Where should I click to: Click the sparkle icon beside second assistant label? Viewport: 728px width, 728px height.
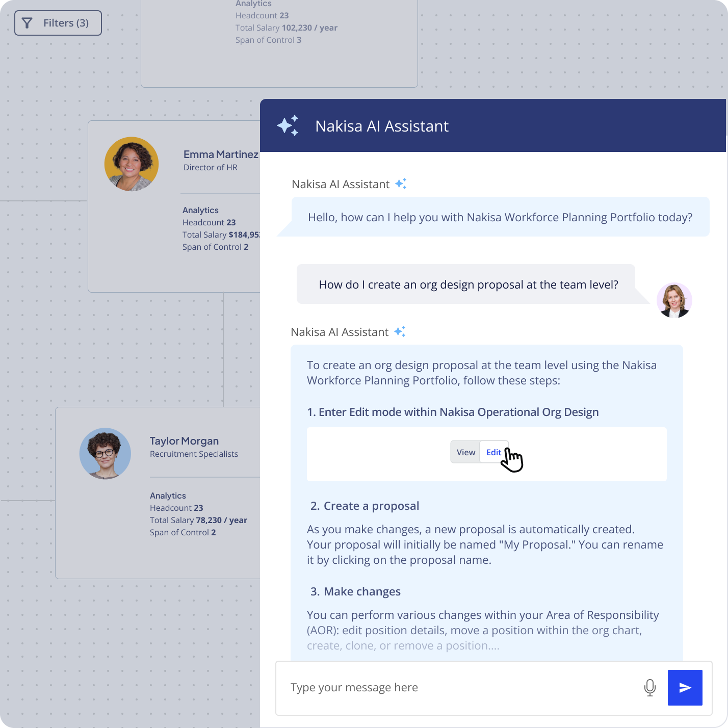[x=400, y=332]
